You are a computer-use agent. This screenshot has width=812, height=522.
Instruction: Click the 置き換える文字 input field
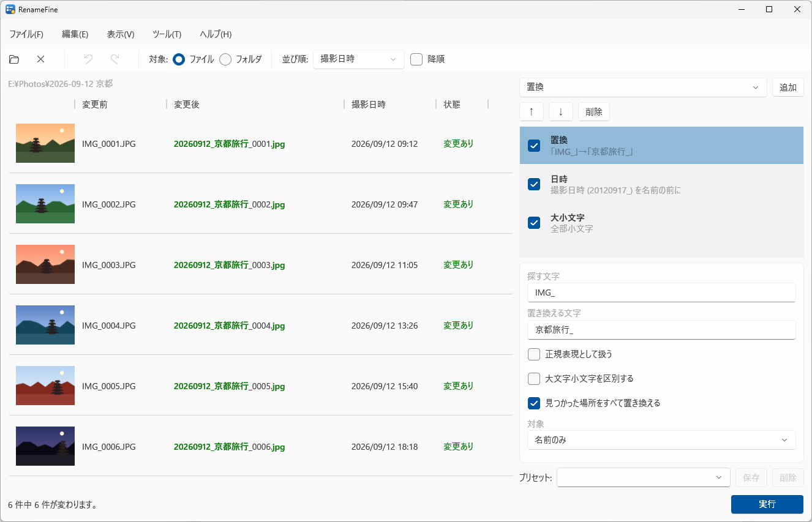point(661,330)
